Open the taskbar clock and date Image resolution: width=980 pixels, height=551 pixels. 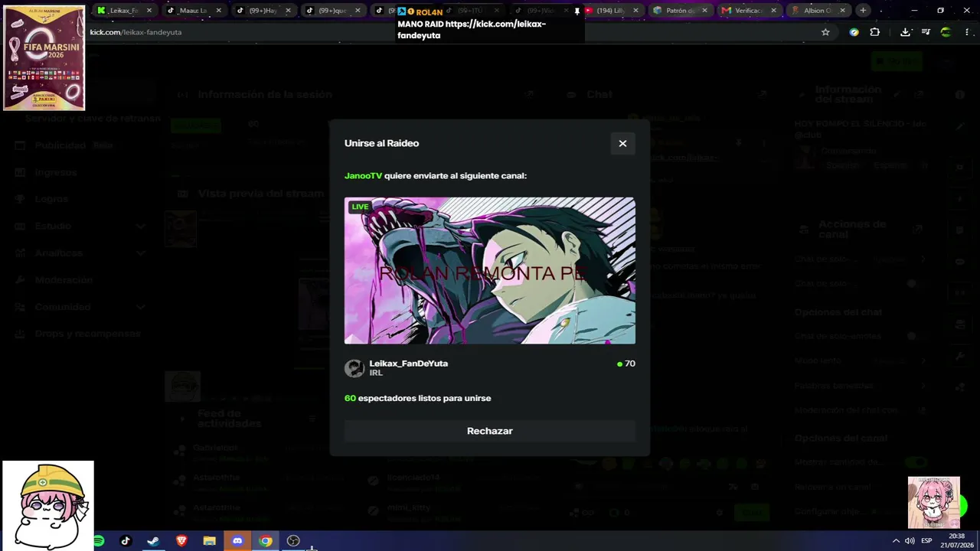[957, 541]
